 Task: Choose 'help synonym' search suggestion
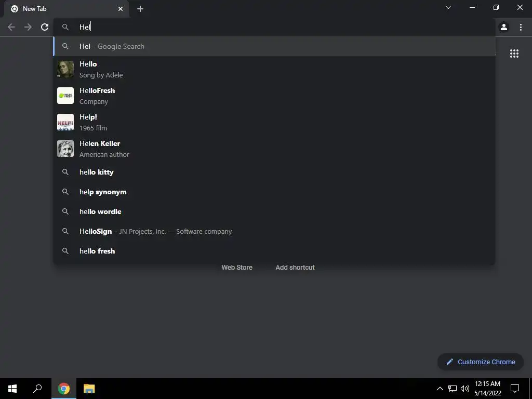[x=274, y=192]
